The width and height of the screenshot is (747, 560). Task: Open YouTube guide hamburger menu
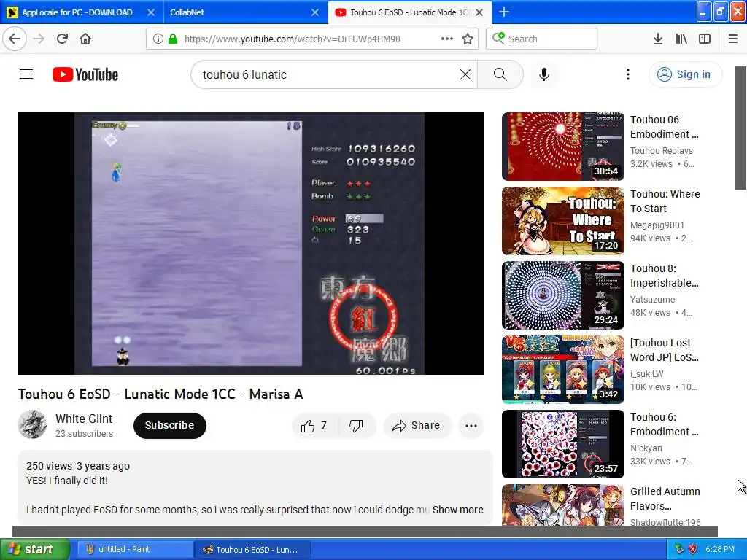pos(26,74)
